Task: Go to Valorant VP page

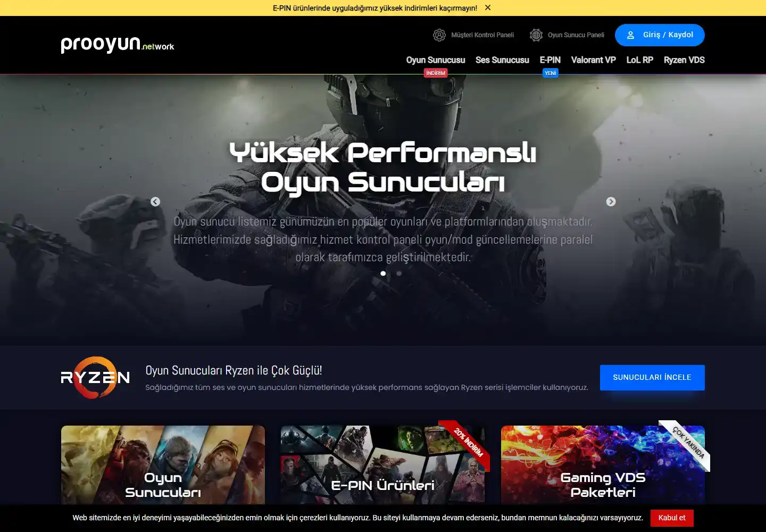Action: click(593, 60)
